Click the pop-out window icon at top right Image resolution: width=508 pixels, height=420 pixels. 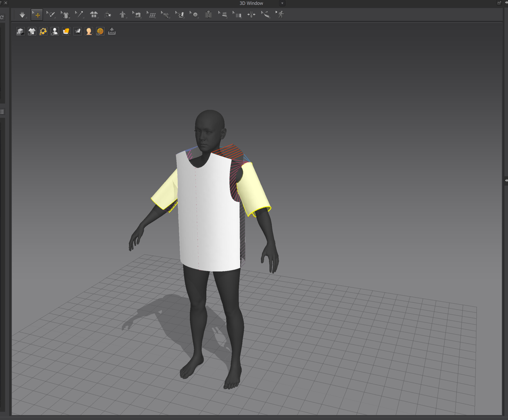[499, 3]
